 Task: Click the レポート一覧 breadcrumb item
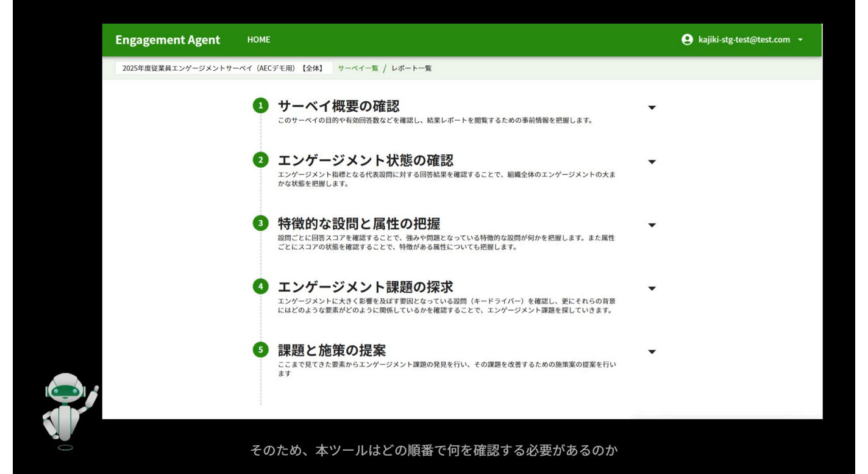coord(411,68)
